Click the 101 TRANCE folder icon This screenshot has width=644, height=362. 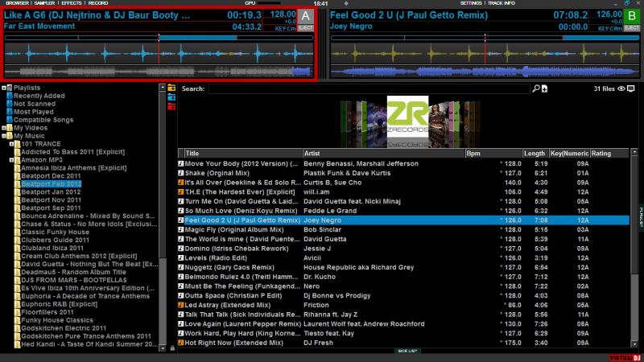coord(17,144)
